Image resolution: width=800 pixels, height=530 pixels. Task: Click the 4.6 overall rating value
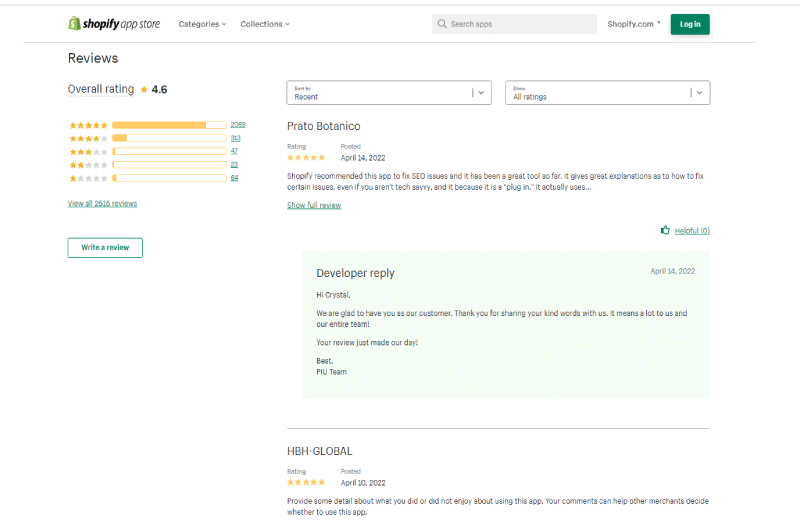point(159,90)
